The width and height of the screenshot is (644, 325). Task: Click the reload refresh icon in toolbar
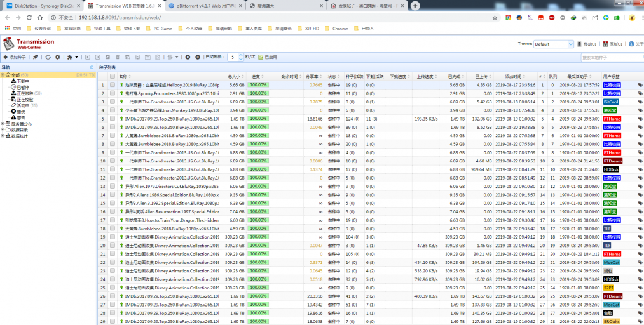pyautogui.click(x=48, y=57)
